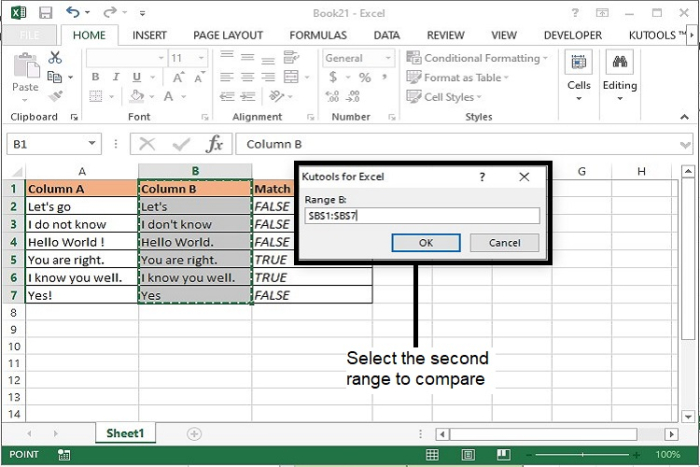Switch to the PAGE LAYOUT tab
Viewport: 700px width, 467px height.
pos(228,35)
